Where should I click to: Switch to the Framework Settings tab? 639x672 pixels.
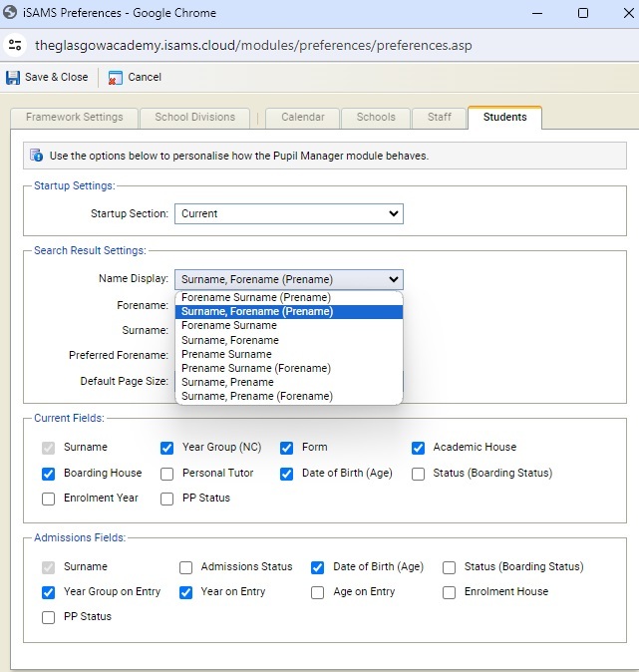pyautogui.click(x=75, y=117)
